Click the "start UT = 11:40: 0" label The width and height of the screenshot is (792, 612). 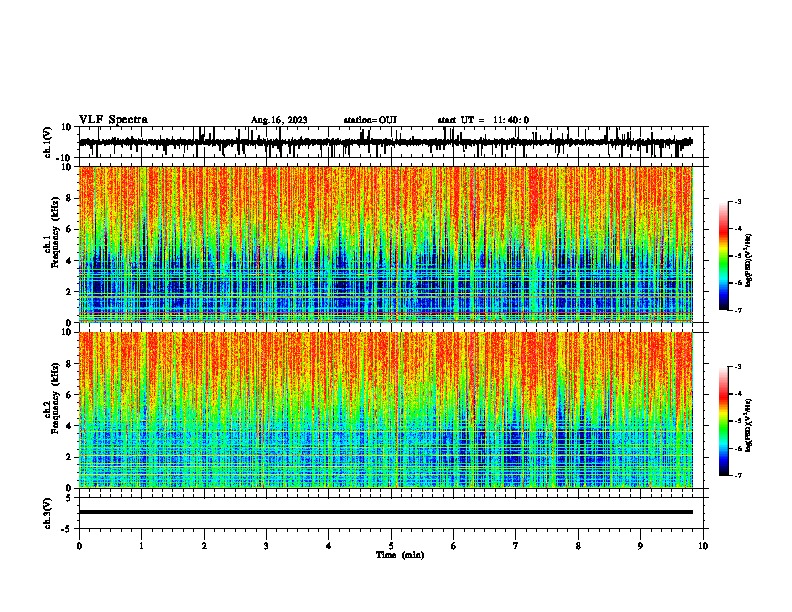(483, 120)
